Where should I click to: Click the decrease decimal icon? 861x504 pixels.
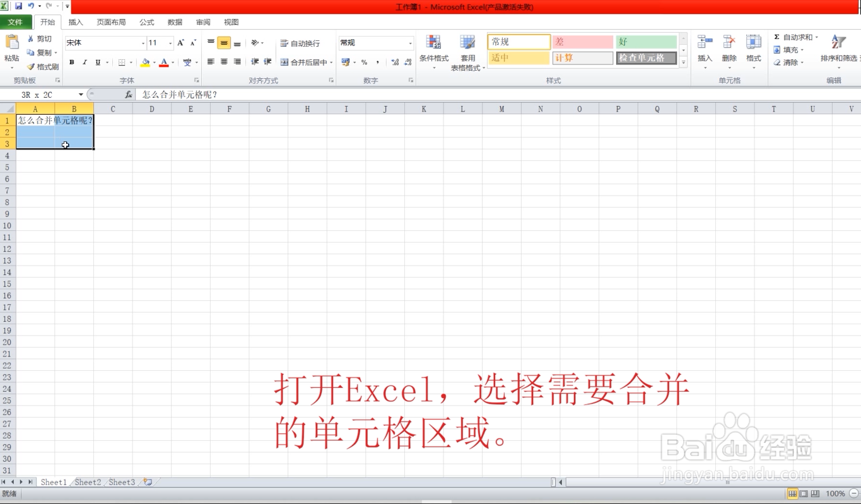pyautogui.click(x=408, y=62)
